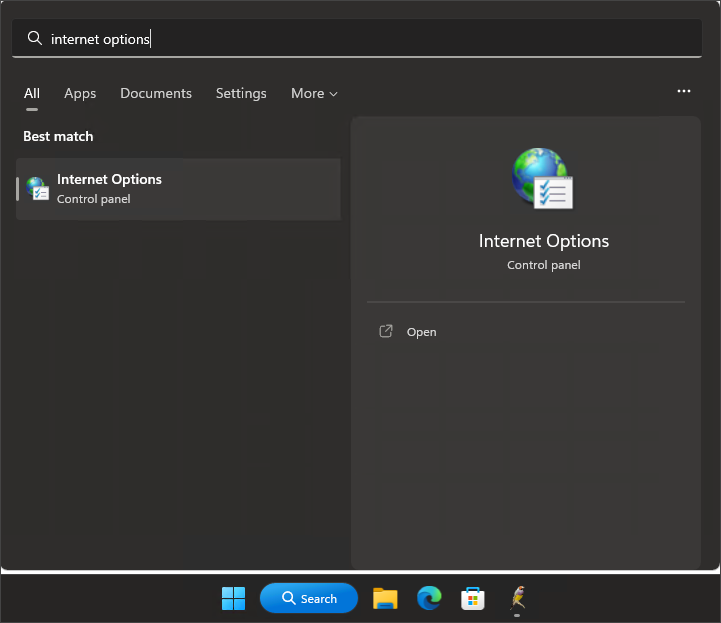721x623 pixels.
Task: Switch to the Documents filter tab
Action: pos(156,93)
